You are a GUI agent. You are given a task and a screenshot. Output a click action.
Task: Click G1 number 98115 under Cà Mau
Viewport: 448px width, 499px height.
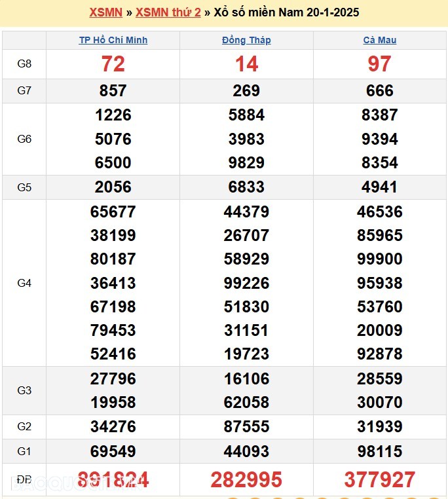(x=379, y=451)
